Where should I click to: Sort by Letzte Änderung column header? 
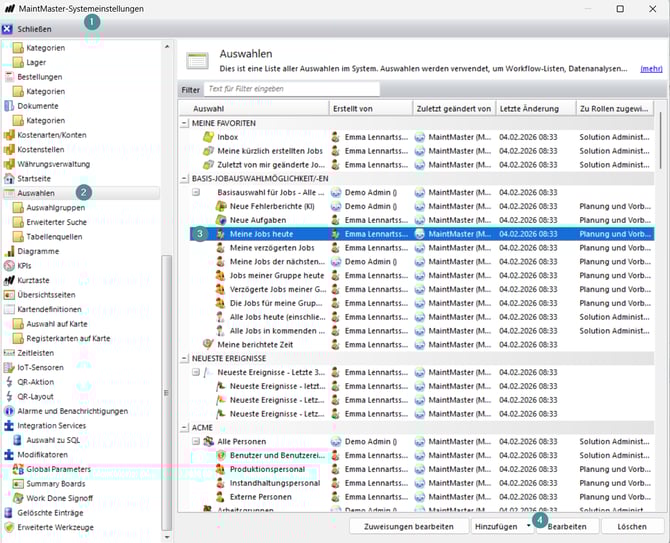(x=536, y=109)
